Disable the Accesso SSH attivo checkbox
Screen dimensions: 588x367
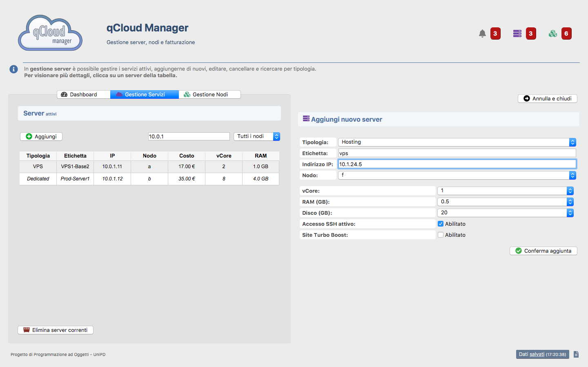coord(441,224)
